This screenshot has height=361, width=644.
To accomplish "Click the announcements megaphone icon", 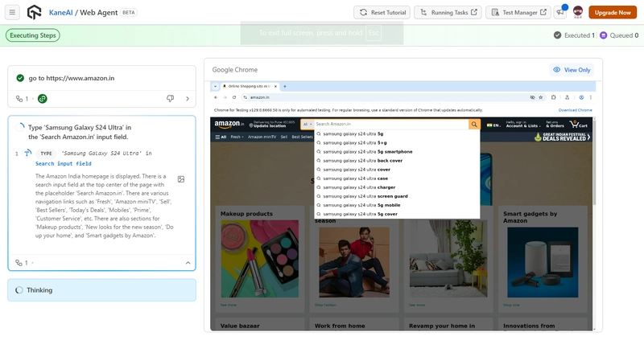I will [560, 12].
